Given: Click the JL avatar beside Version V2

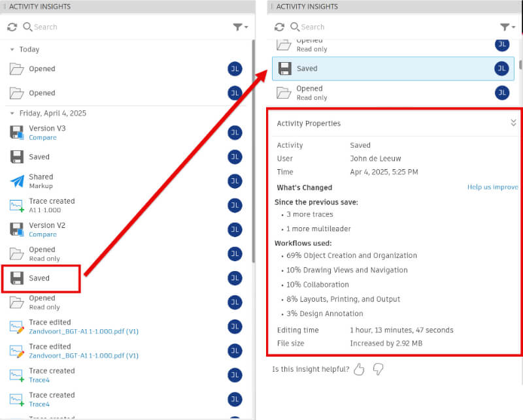Looking at the screenshot, I should [235, 229].
